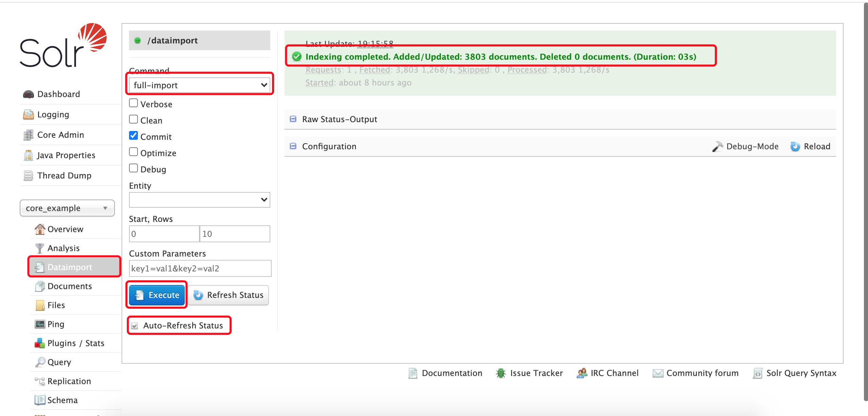Click the Documents icon in core menu
Screen dimensions: 868x416
point(40,286)
